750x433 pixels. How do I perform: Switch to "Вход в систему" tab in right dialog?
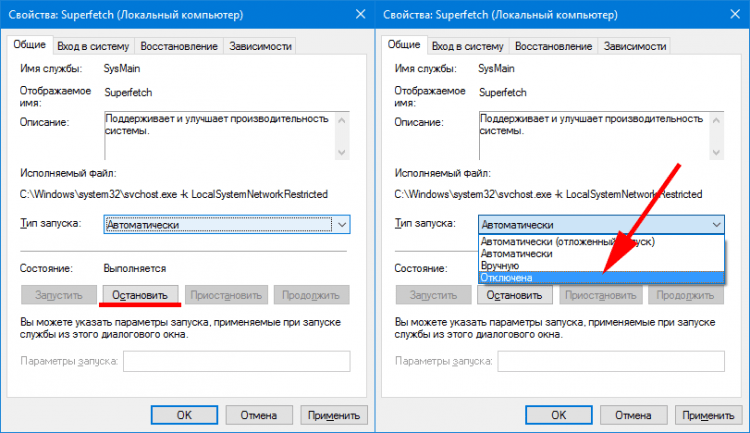click(x=467, y=46)
